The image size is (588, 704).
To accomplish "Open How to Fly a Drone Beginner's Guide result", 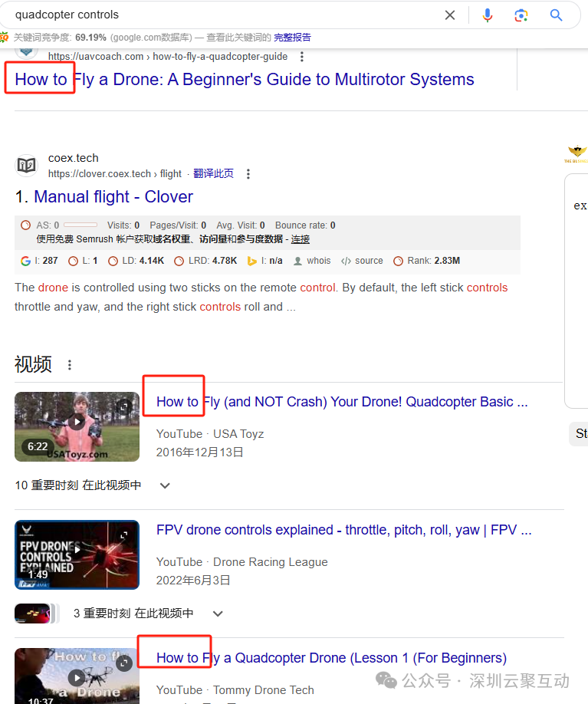I will (245, 80).
